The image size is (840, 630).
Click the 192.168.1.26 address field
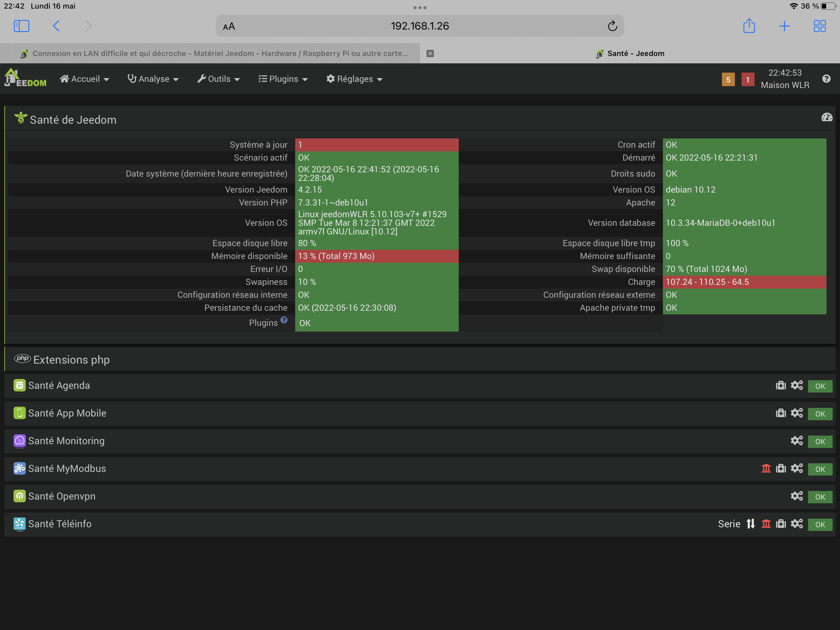point(419,26)
